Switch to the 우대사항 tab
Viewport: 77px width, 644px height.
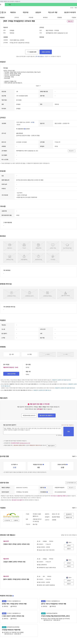click(31, 17)
